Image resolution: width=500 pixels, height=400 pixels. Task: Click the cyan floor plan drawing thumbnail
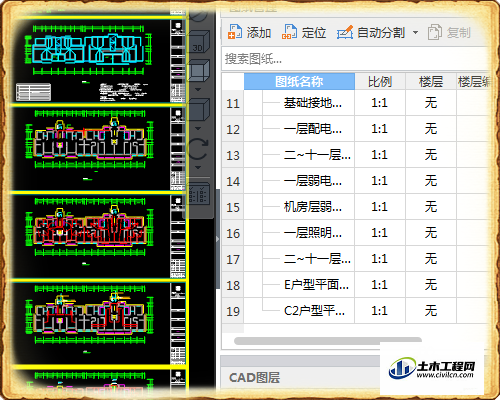tap(88, 49)
